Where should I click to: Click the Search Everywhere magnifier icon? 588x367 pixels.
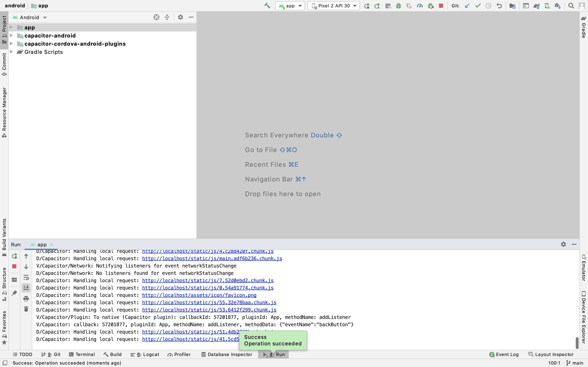pos(571,6)
